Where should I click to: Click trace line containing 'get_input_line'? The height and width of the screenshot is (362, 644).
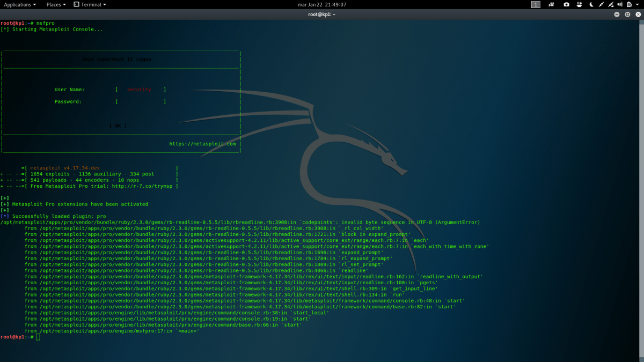pos(231,289)
